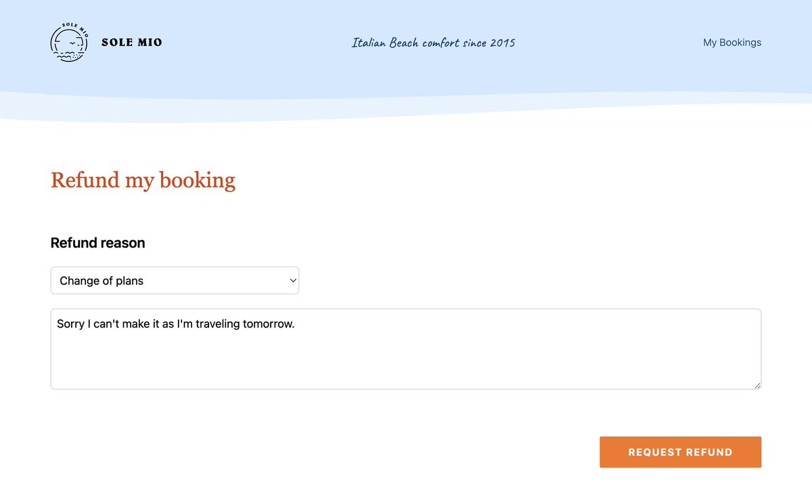Place cursor before "Sorry" in the message

coord(57,324)
